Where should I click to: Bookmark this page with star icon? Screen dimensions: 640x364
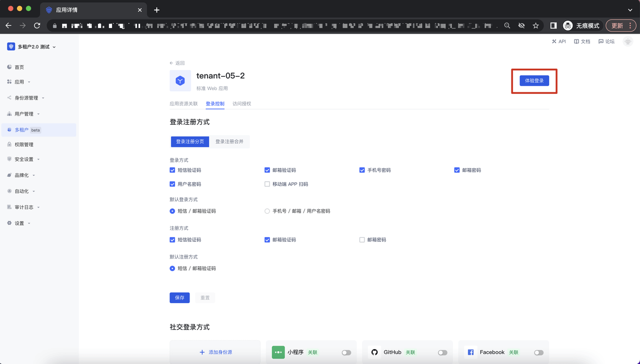535,25
